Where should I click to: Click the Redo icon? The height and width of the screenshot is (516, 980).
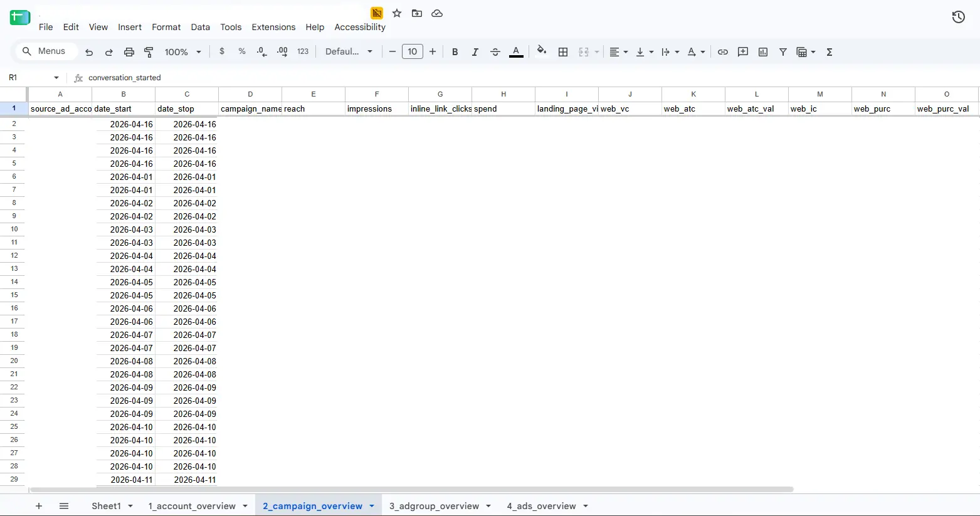click(x=109, y=52)
